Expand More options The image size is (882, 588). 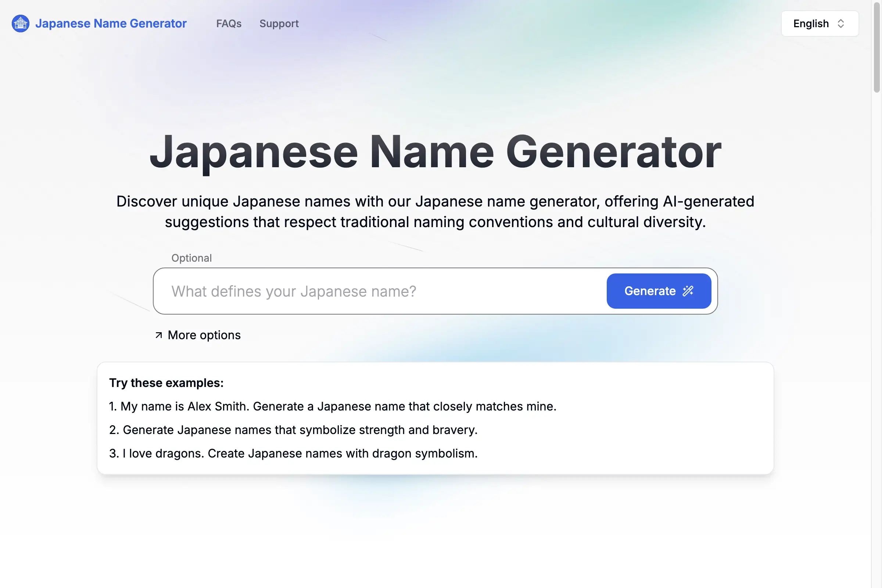[x=204, y=335]
